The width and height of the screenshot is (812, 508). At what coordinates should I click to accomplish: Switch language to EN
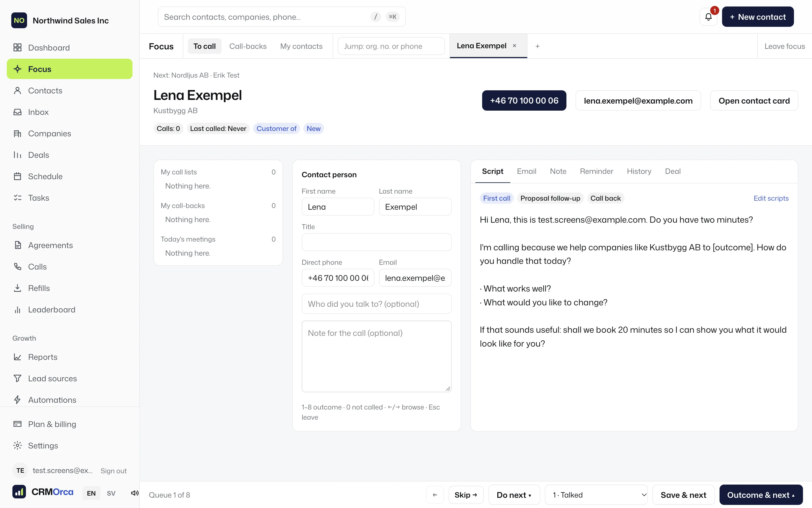[x=91, y=493]
